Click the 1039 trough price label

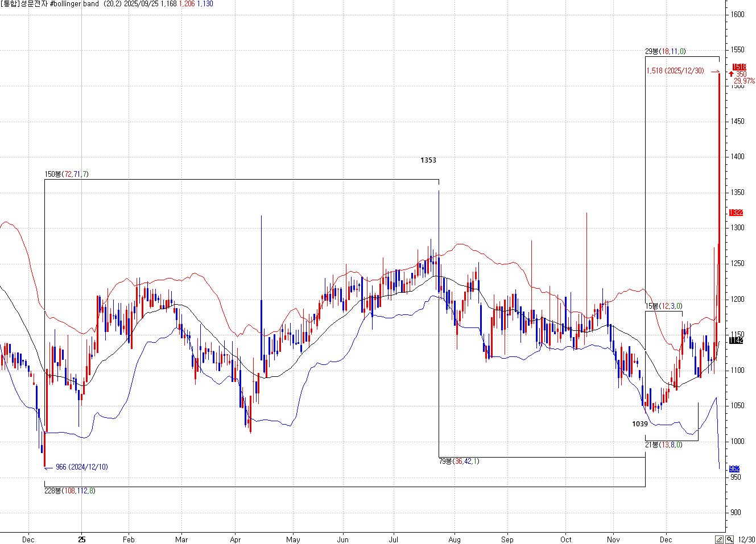point(640,424)
